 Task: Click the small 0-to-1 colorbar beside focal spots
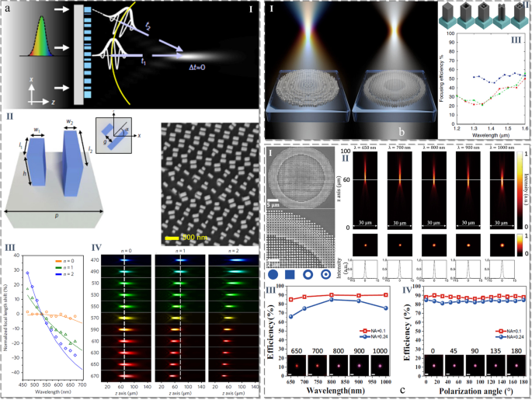coord(520,245)
